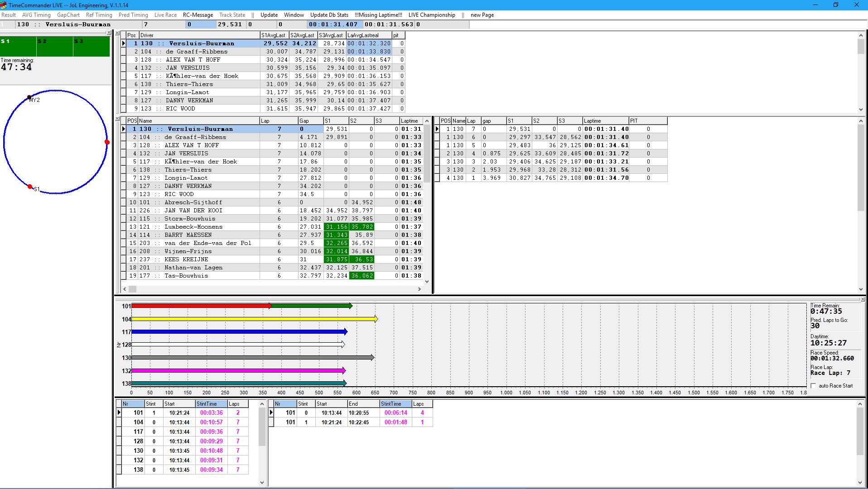The height and width of the screenshot is (489, 868).
Task: Close the gap chart panel
Action: coord(863,299)
